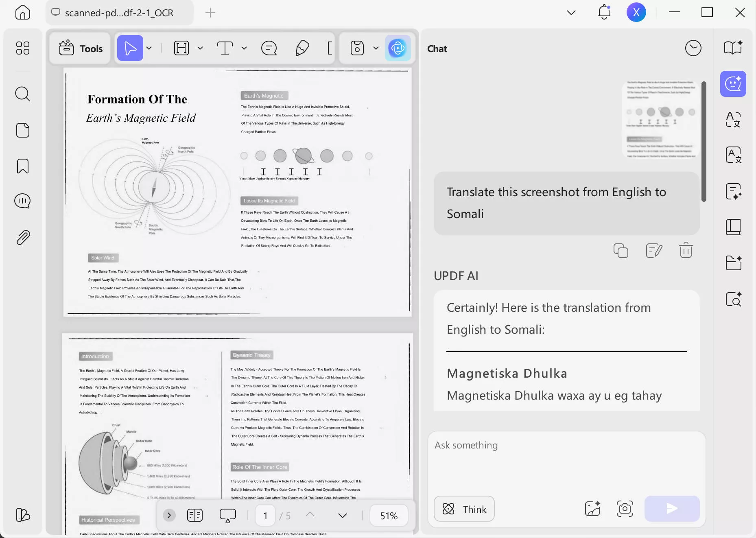
Task: Click the 51% zoom level box
Action: [x=389, y=516]
